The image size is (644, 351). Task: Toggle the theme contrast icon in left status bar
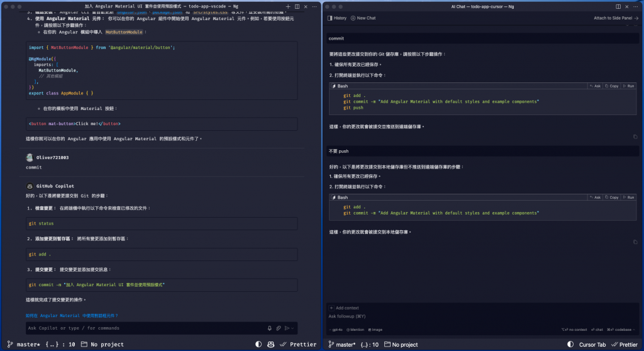[258, 345]
